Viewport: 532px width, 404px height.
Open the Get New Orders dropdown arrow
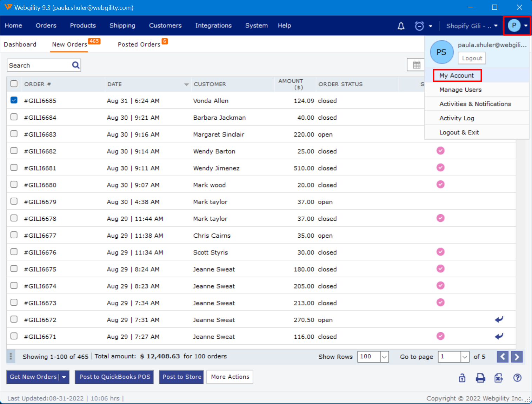pyautogui.click(x=64, y=377)
